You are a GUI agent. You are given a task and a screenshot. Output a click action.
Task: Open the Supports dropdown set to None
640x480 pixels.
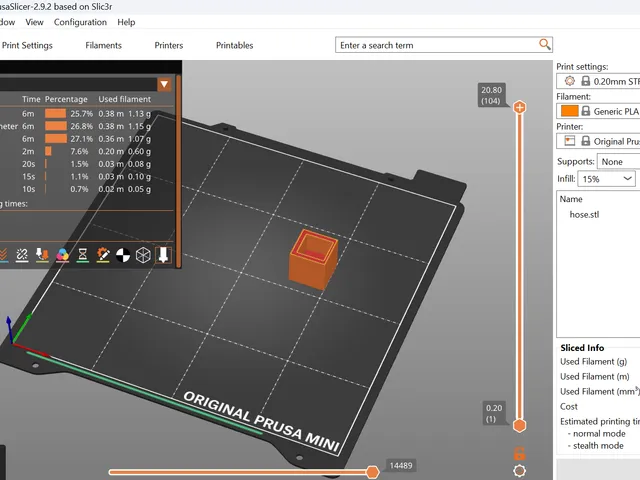pos(618,162)
